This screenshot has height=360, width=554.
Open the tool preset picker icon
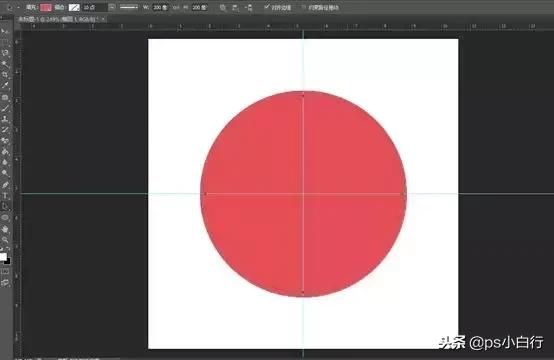(10, 7)
